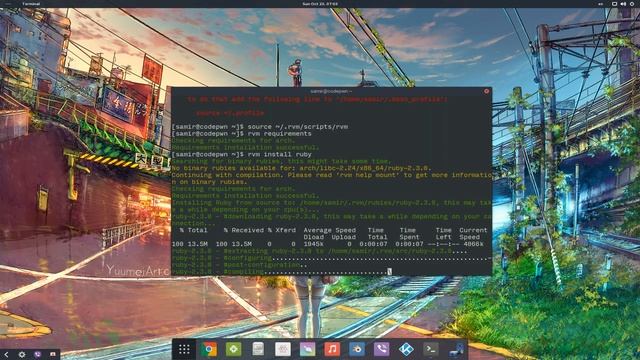Viewport: 640px width, 360px height.
Task: Open the gray document app in dock
Action: (258, 349)
